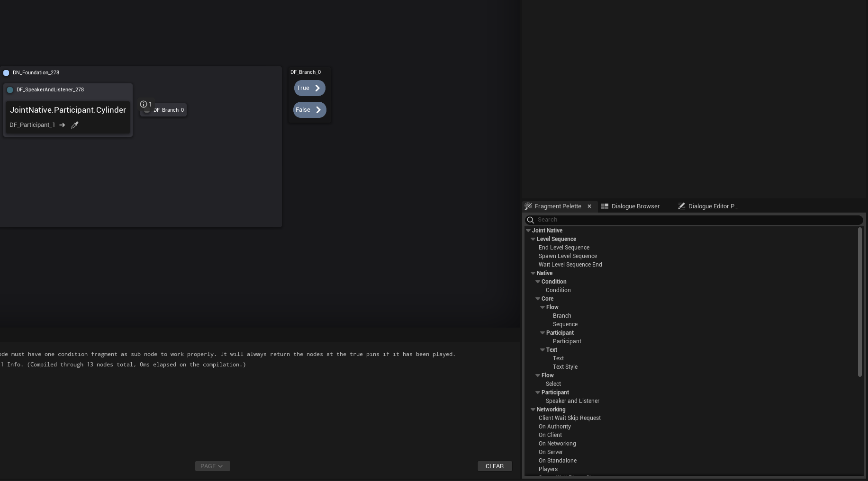Image resolution: width=868 pixels, height=481 pixels.
Task: Click the info badge icon on DF_Branch_0
Action: (144, 104)
